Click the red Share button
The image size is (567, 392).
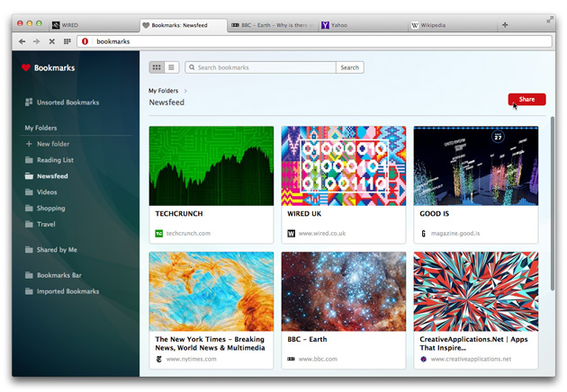526,100
